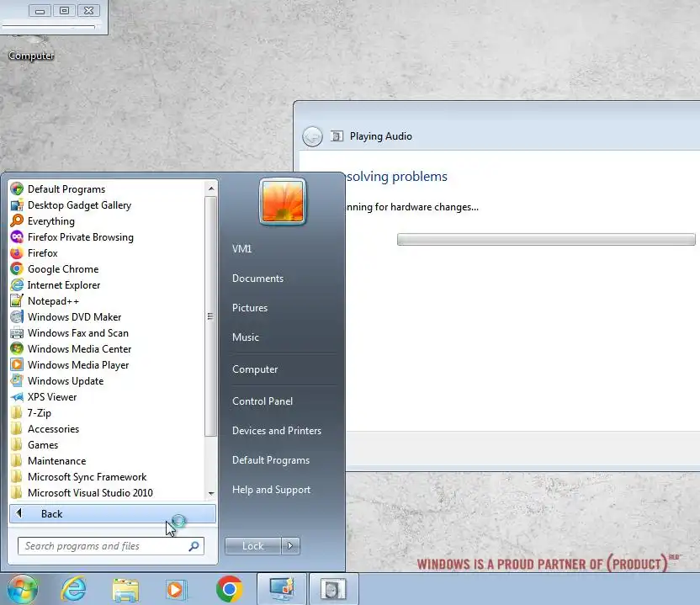Open Default Programs icon in programs list
700x605 pixels.
point(17,188)
